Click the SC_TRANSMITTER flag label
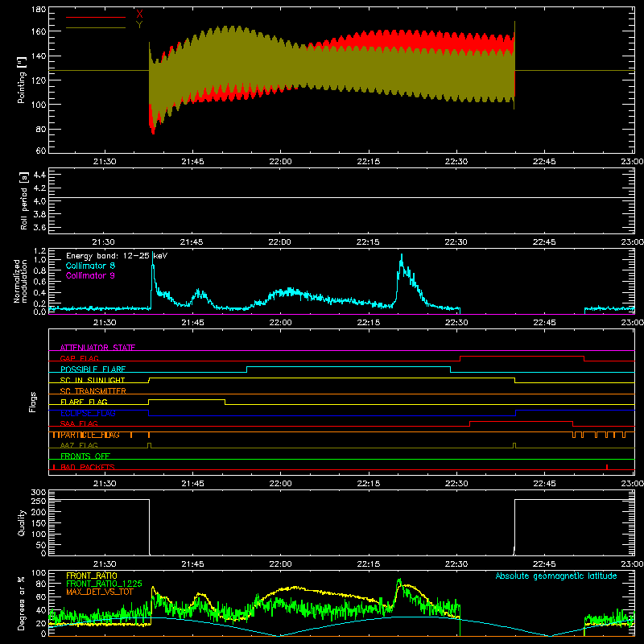Image resolution: width=644 pixels, height=644 pixels. [x=93, y=391]
